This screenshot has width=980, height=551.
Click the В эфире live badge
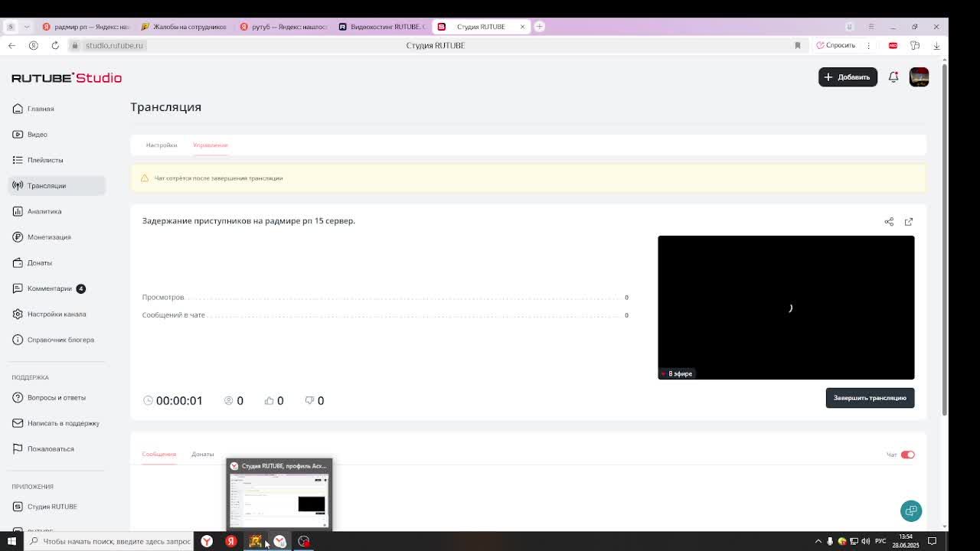(678, 373)
